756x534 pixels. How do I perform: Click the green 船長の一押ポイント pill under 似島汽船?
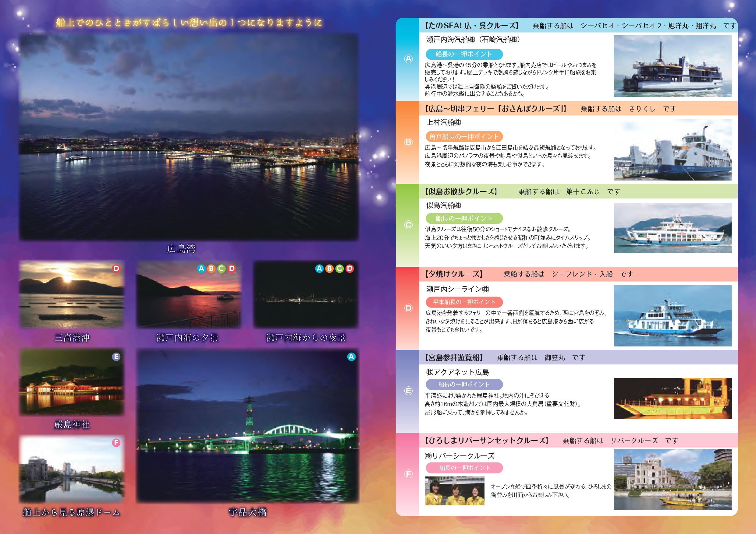(x=464, y=219)
